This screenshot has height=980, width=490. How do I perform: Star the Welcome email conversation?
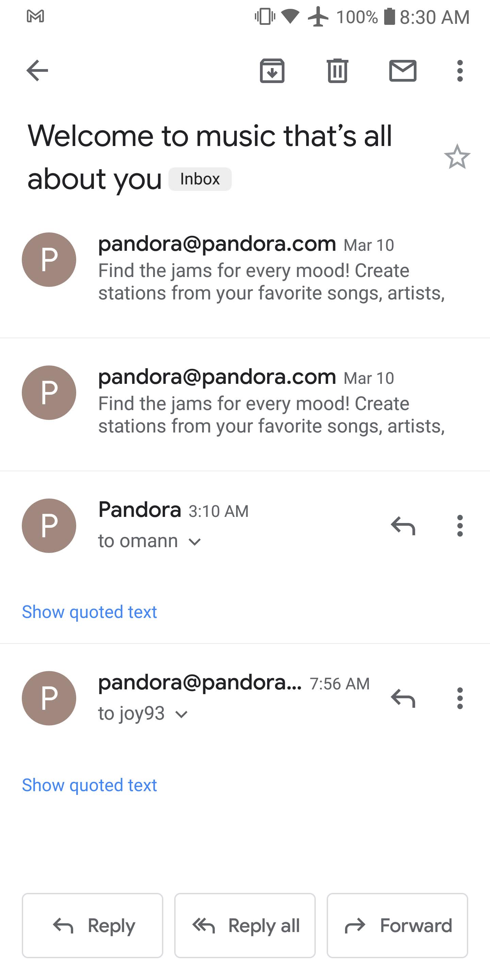coord(457,157)
